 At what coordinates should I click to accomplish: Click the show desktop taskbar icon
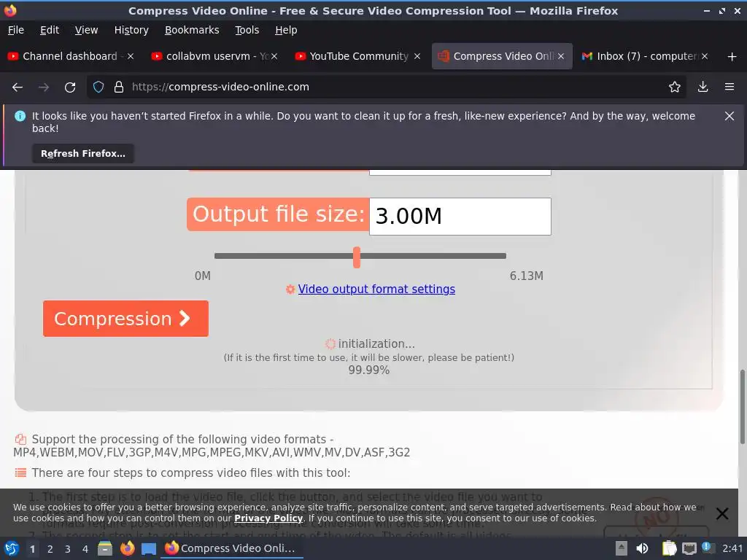(149, 549)
